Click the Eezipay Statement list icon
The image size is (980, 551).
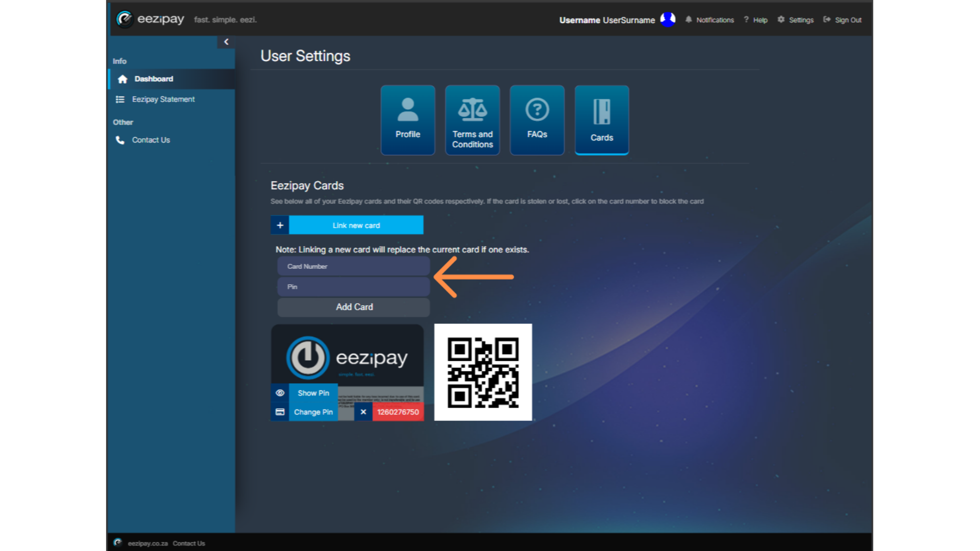[x=120, y=99]
